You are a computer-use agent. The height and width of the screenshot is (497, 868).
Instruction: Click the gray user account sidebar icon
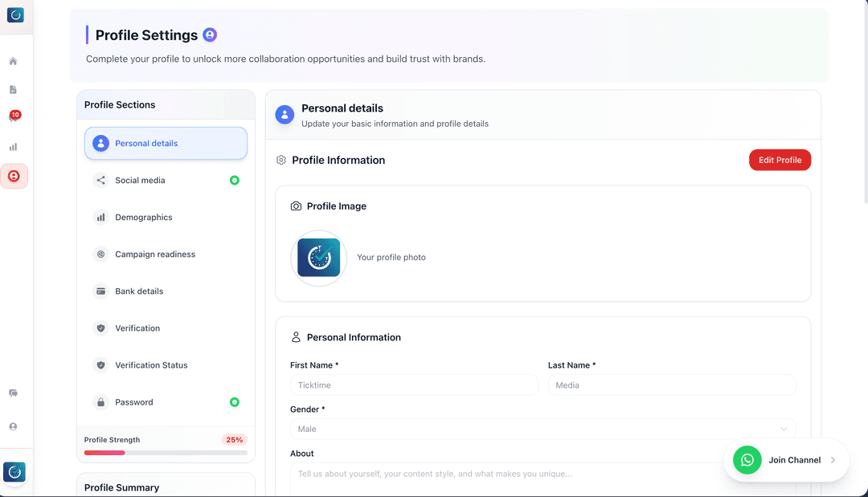pos(14,427)
